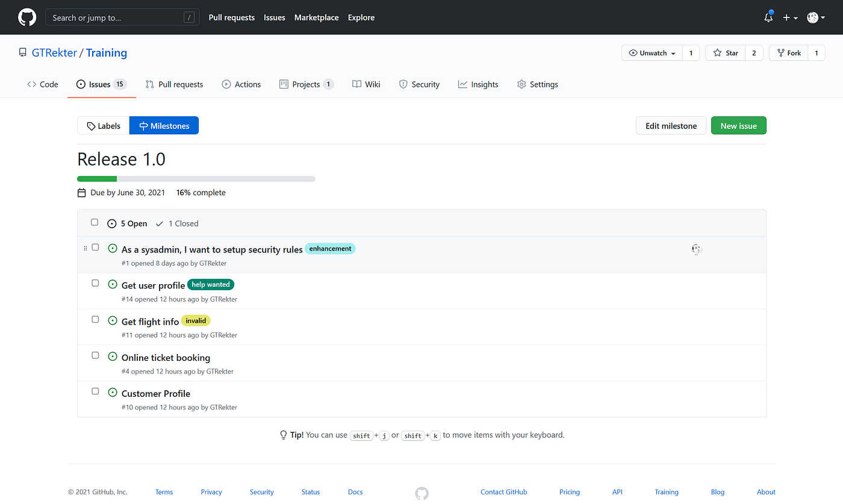
Task: Open the GTRekter profile link
Action: [54, 52]
